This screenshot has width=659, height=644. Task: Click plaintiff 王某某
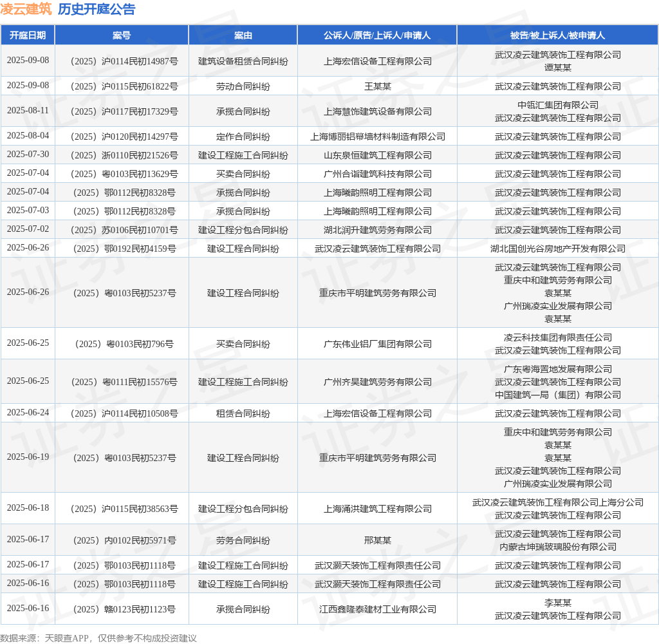pos(377,87)
